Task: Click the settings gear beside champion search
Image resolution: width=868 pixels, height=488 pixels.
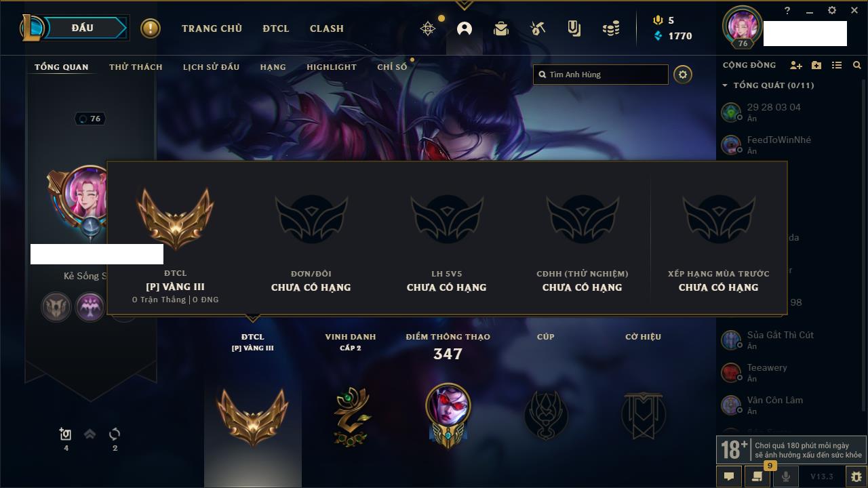Action: click(683, 75)
